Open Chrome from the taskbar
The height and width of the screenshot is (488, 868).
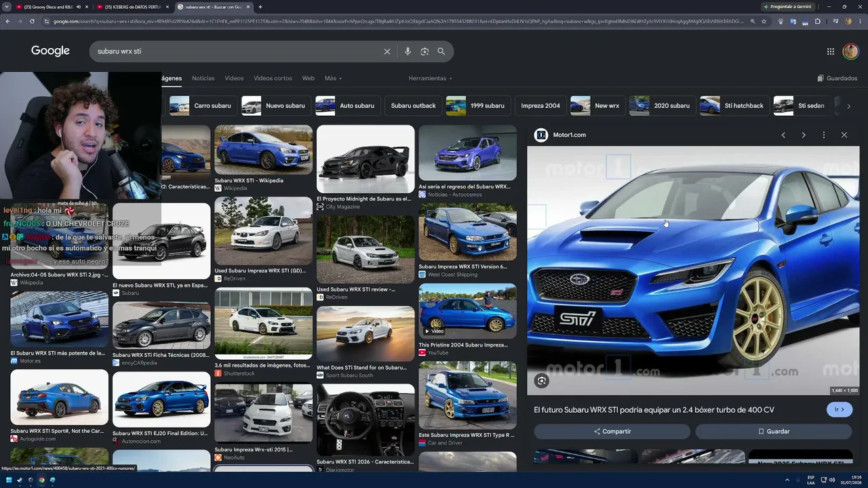point(41,481)
